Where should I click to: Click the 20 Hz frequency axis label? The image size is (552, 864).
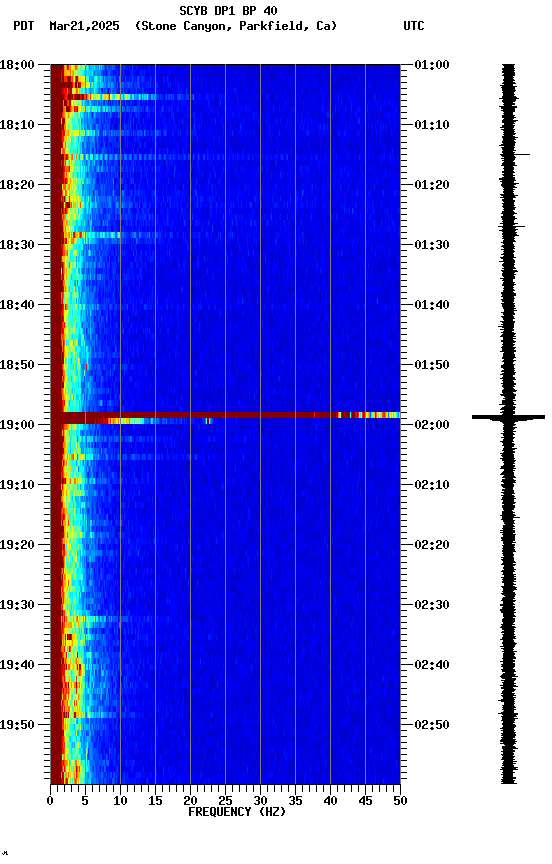tap(190, 801)
